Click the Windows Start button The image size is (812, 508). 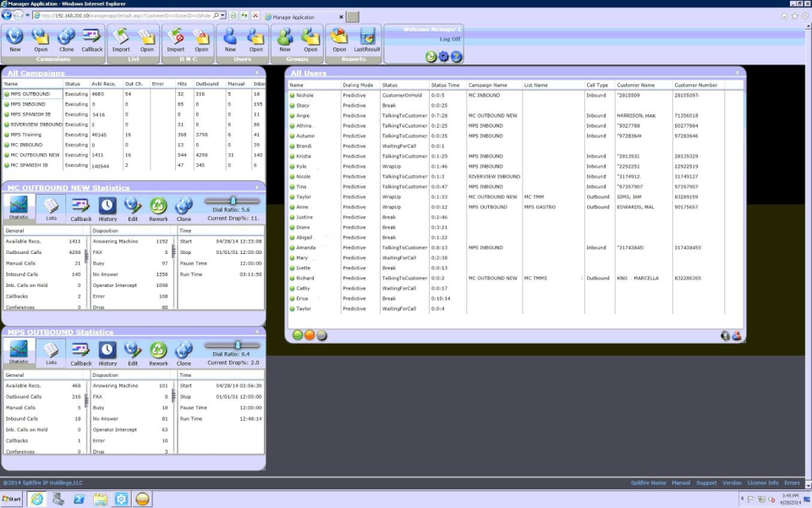[12, 500]
